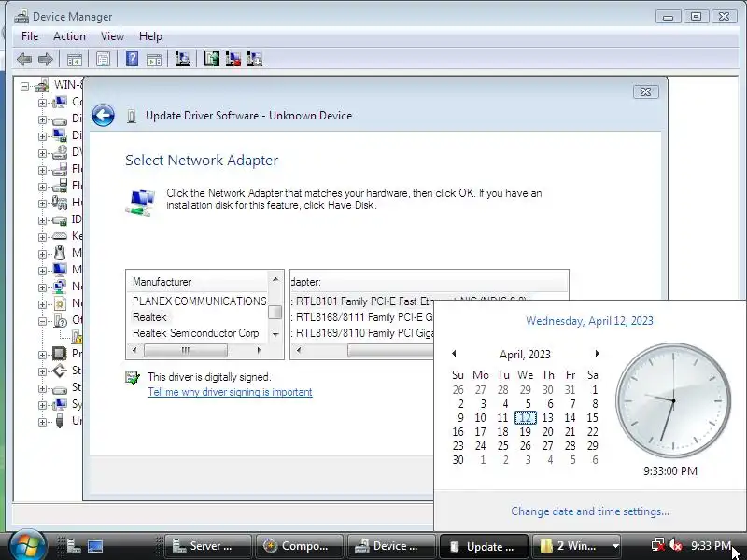
Task: Click the 9:33 PM taskbar clock
Action: tap(711, 545)
